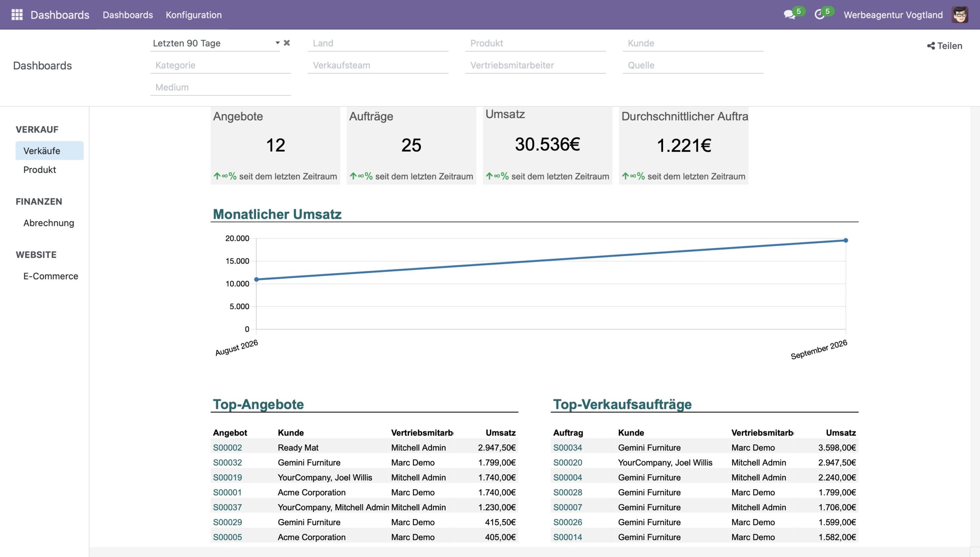Click the Ready Mat customer cell
The width and height of the screenshot is (980, 557).
[x=298, y=447]
